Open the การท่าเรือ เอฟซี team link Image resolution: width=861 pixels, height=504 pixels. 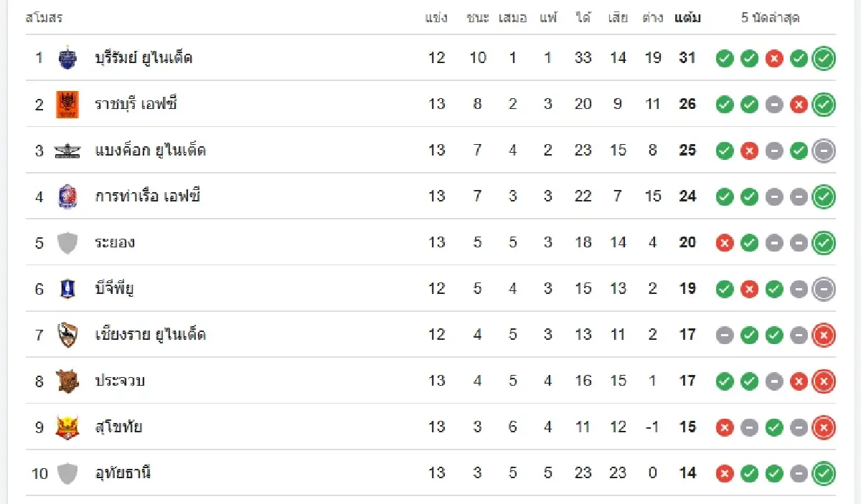pyautogui.click(x=147, y=196)
